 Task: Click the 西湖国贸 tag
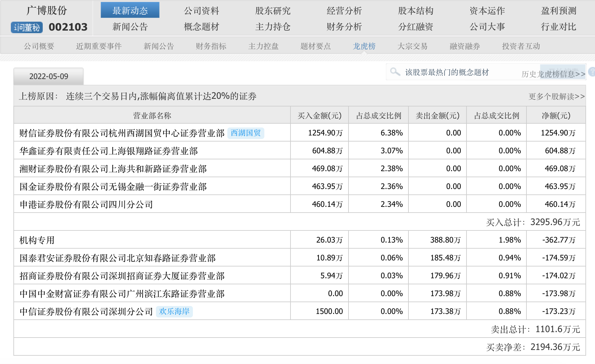(x=246, y=133)
